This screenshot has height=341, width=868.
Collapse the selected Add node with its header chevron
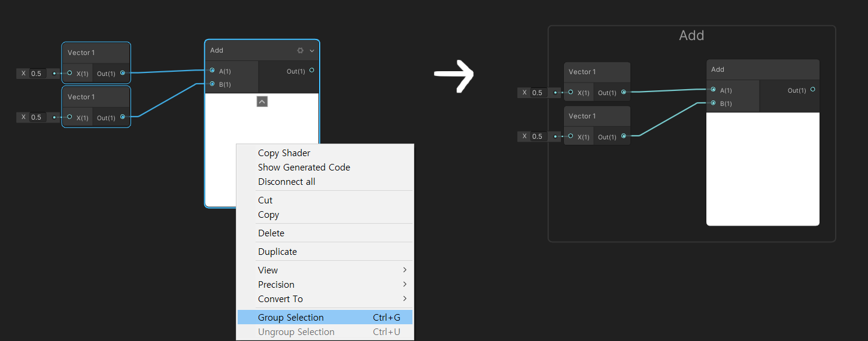coord(312,51)
